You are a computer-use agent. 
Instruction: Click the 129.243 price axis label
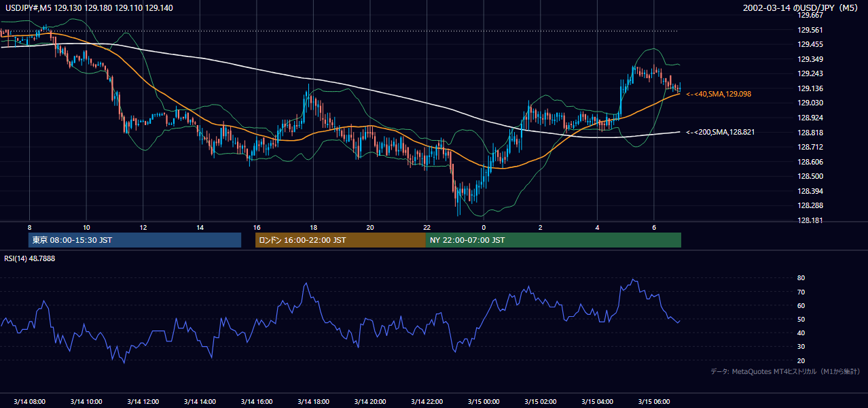pyautogui.click(x=810, y=73)
